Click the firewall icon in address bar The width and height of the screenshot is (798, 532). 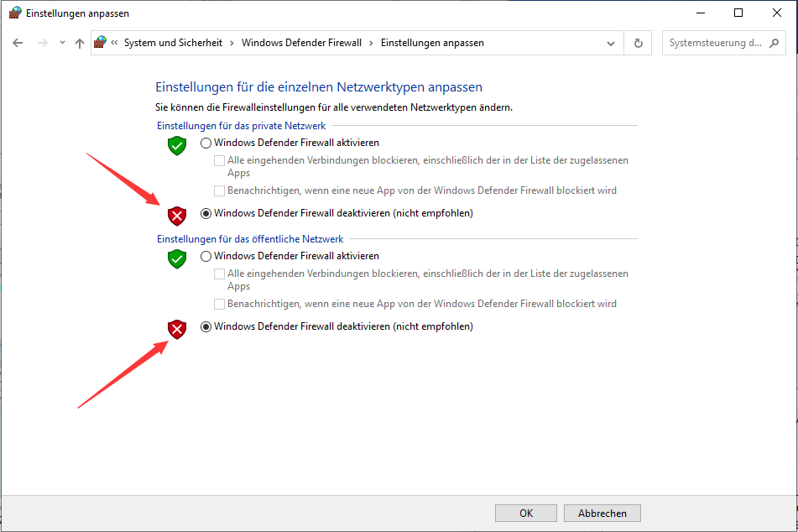coord(100,42)
